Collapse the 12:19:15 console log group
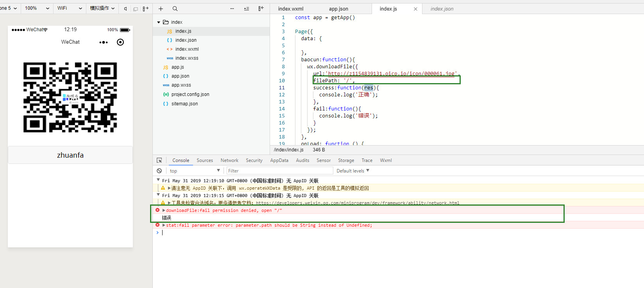 [158, 195]
